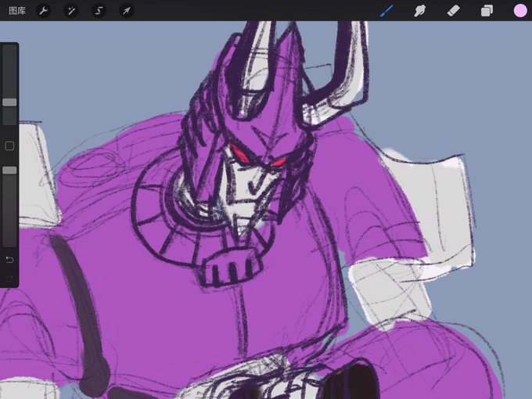Viewport: 532px width, 399px height.
Task: Select the Brush tool
Action: coord(386,11)
